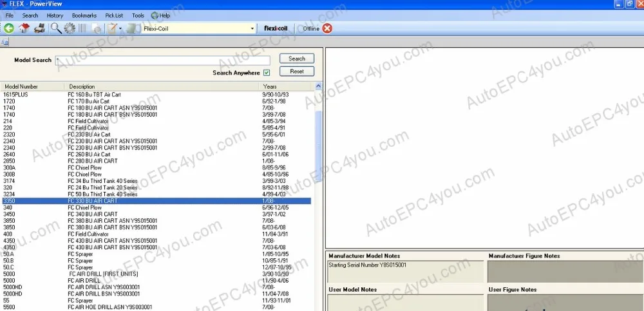Click the Print printer icon

39,28
